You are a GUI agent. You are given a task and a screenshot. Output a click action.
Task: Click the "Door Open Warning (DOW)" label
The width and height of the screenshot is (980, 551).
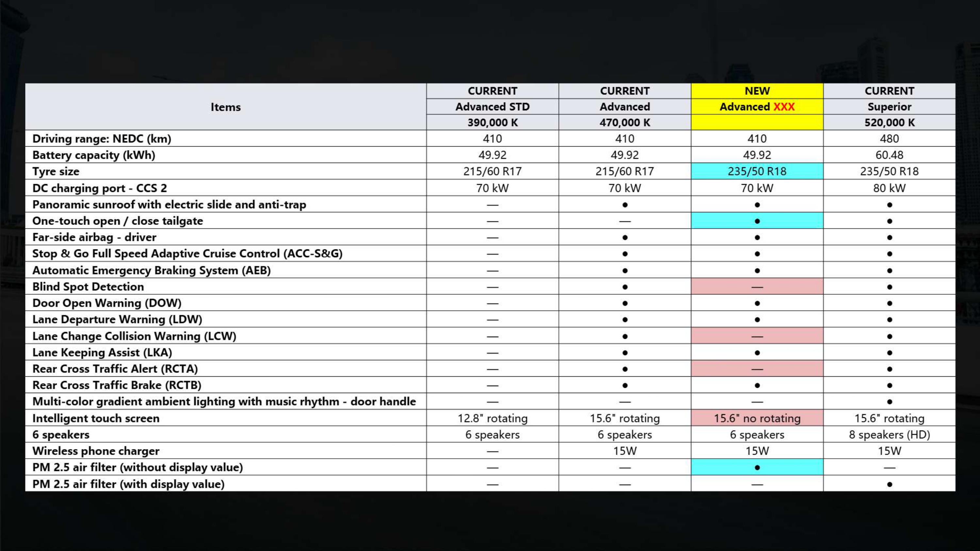click(107, 303)
